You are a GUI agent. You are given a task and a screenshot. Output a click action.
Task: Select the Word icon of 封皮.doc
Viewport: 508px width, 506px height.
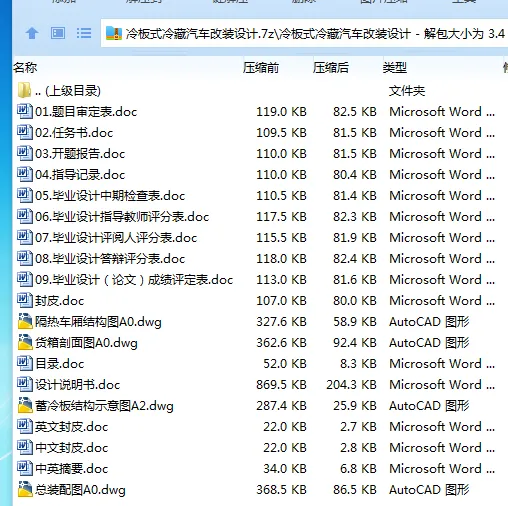tap(25, 300)
